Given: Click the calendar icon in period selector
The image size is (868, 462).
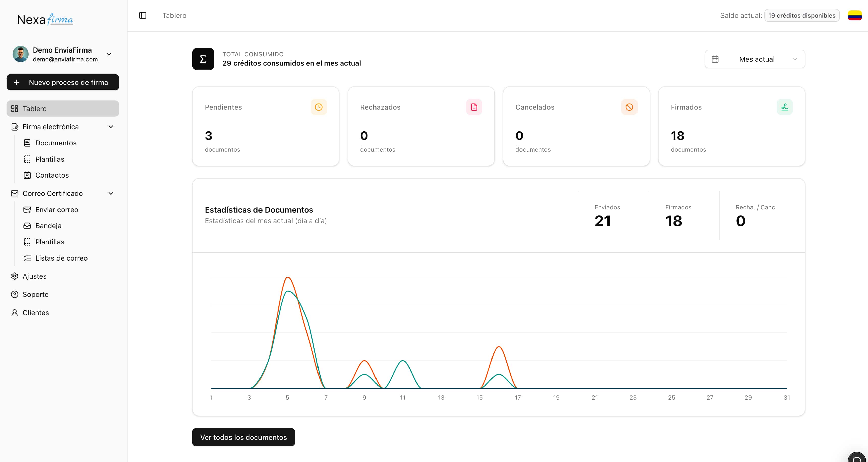Looking at the screenshot, I should coord(715,59).
